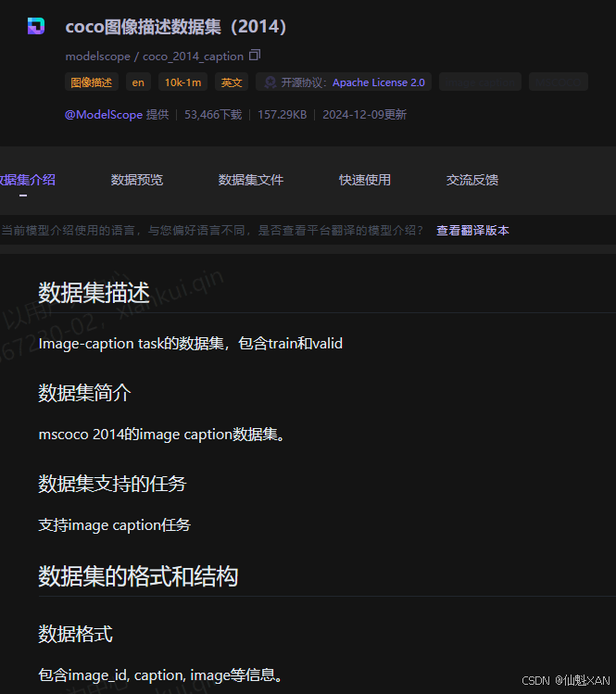
Task: Switch to the 数据集介绍 tab
Action: point(28,180)
